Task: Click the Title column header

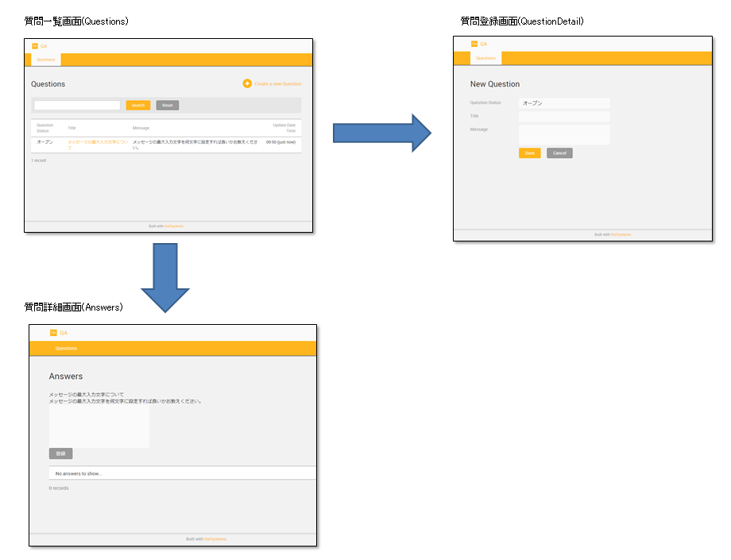Action: coord(72,128)
